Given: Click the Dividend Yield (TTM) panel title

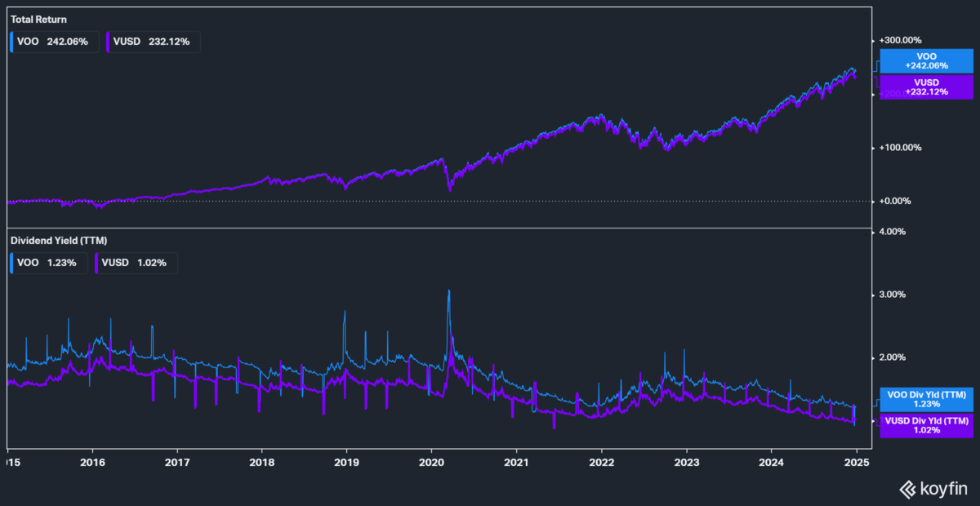Looking at the screenshot, I should click(59, 241).
